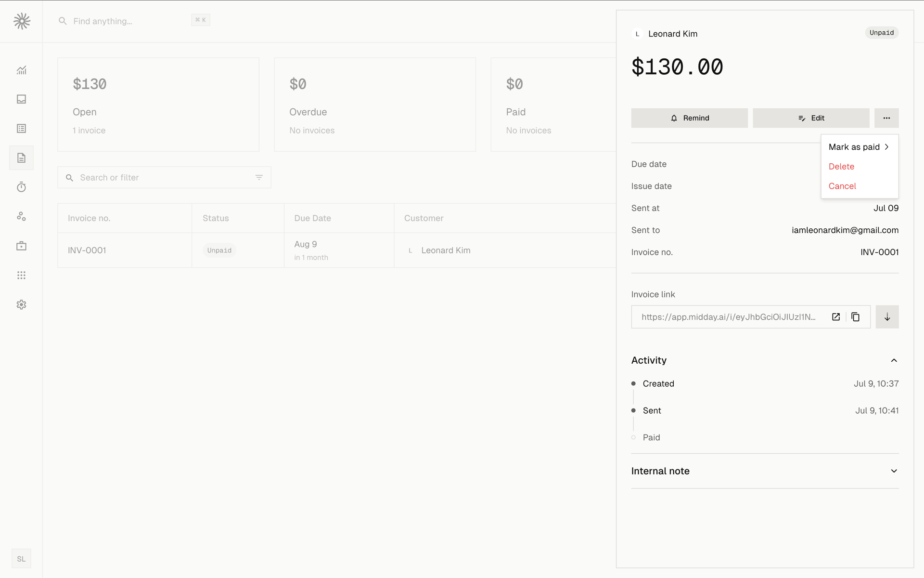Open the Apps grid icon in sidebar
Viewport: 924px width, 578px height.
click(x=21, y=276)
